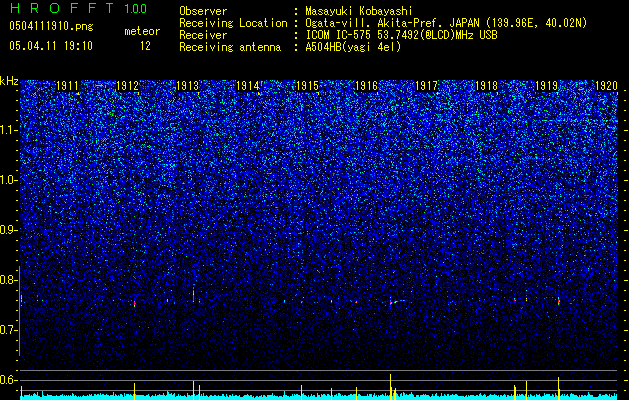Click the 1916 time marker
The image size is (629, 400).
click(x=367, y=86)
